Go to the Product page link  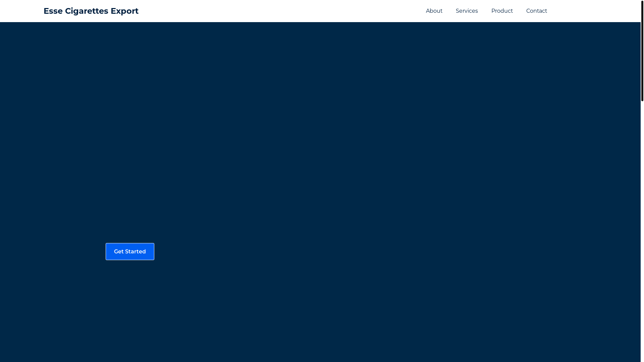click(x=502, y=11)
